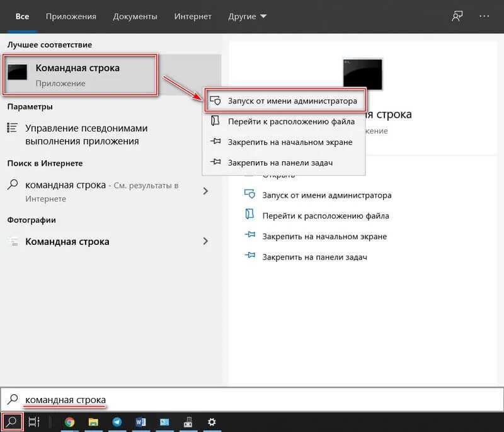This screenshot has width=504, height=432.
Task: Open Telegram from the taskbar
Action: (117, 422)
